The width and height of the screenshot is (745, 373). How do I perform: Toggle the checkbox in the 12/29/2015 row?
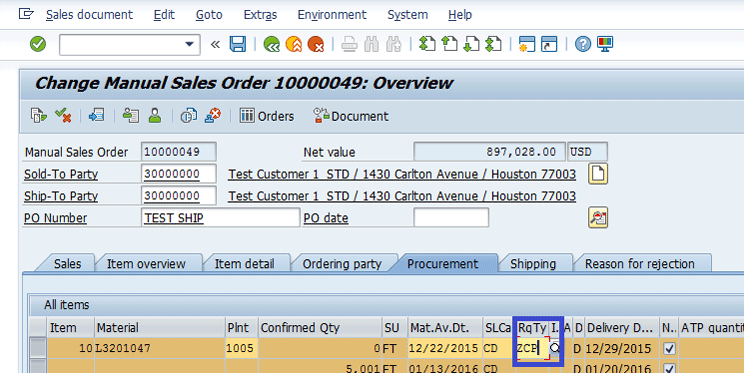click(669, 349)
